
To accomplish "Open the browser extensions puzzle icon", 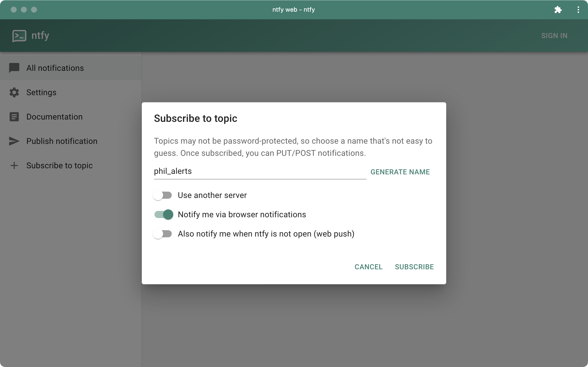I will click(558, 10).
